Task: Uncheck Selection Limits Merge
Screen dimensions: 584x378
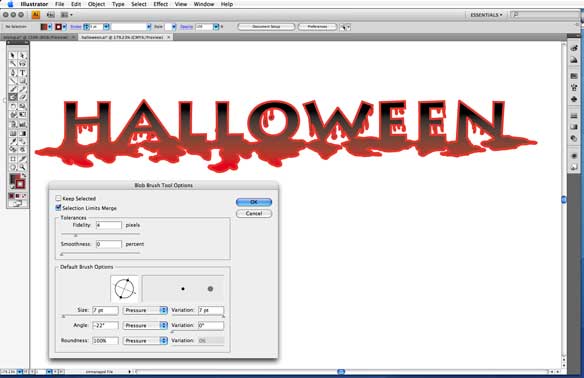Action: coord(58,208)
